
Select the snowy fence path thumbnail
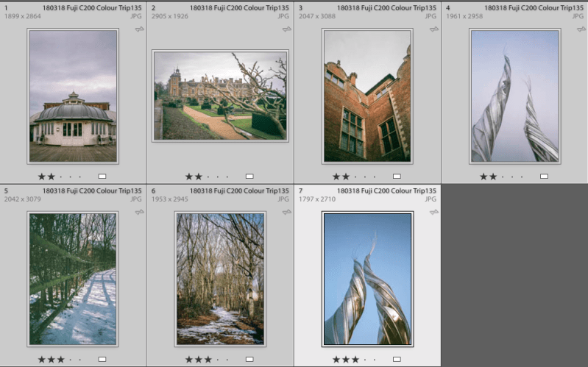click(72, 279)
